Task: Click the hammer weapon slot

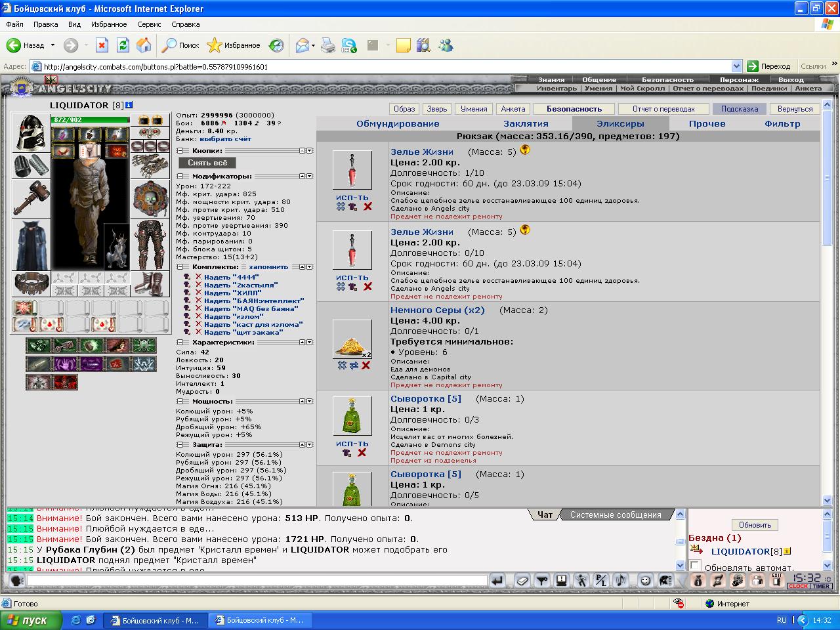Action: click(31, 199)
